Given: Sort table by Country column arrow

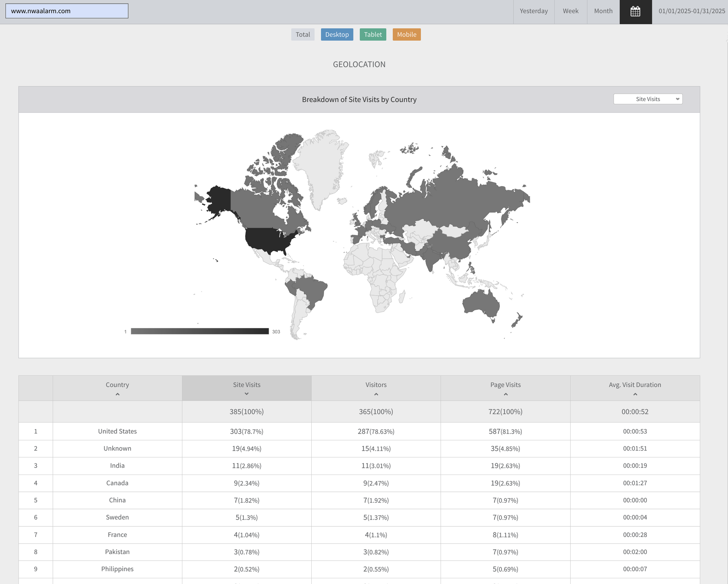Looking at the screenshot, I should click(x=118, y=395).
